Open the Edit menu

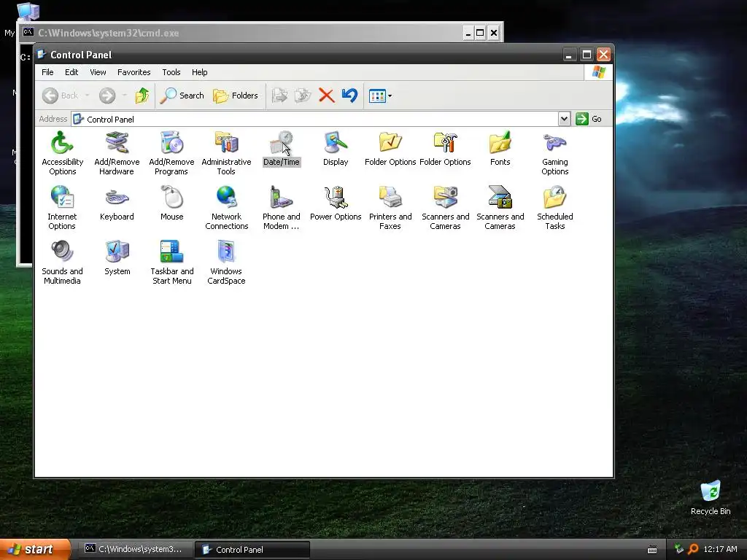point(71,72)
